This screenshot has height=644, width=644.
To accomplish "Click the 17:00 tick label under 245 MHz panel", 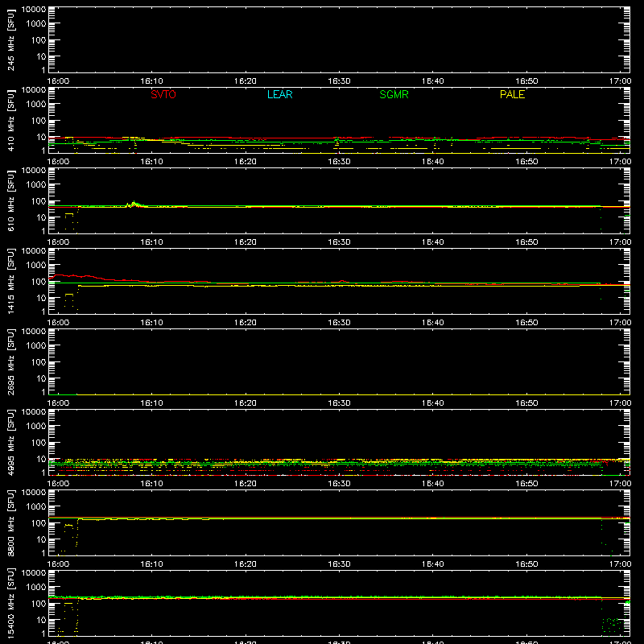I will click(x=620, y=81).
